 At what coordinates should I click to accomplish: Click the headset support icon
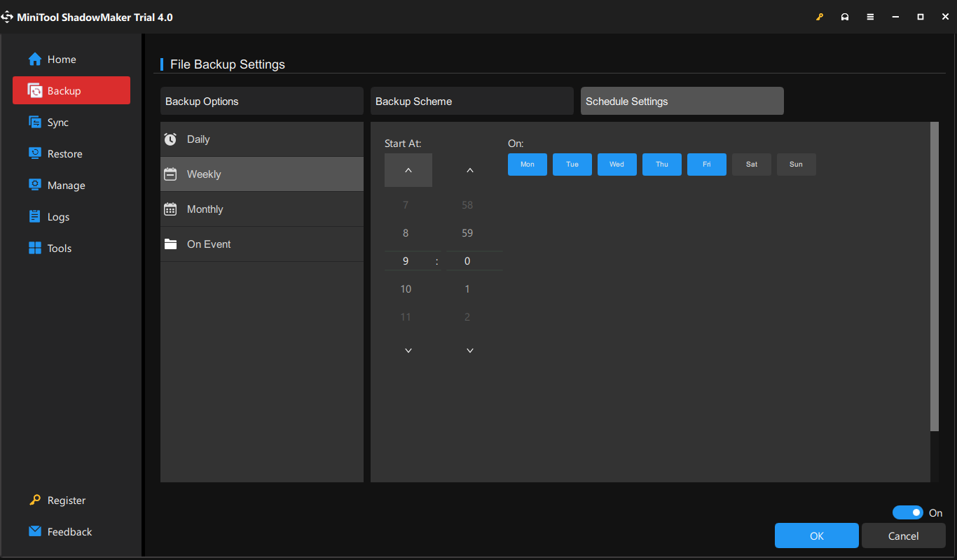pos(845,17)
